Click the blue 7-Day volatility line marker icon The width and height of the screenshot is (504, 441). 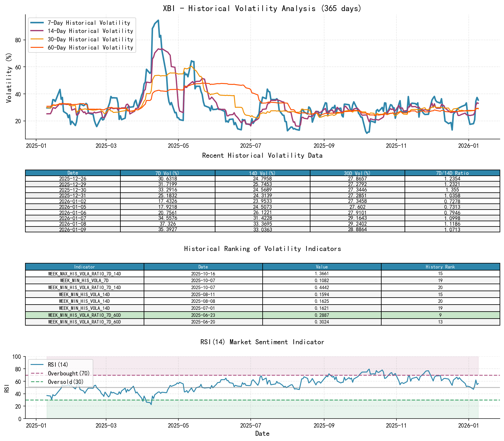(37, 23)
